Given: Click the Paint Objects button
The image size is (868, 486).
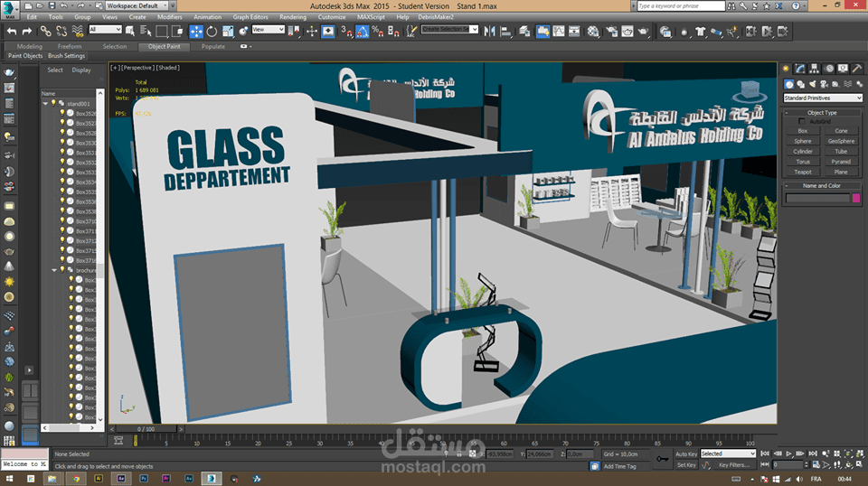Looking at the screenshot, I should tap(25, 56).
